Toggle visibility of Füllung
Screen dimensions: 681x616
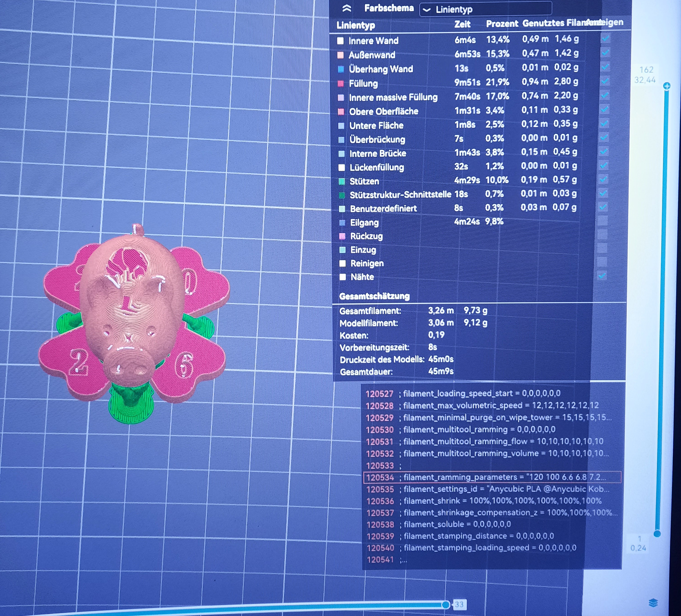(x=605, y=81)
